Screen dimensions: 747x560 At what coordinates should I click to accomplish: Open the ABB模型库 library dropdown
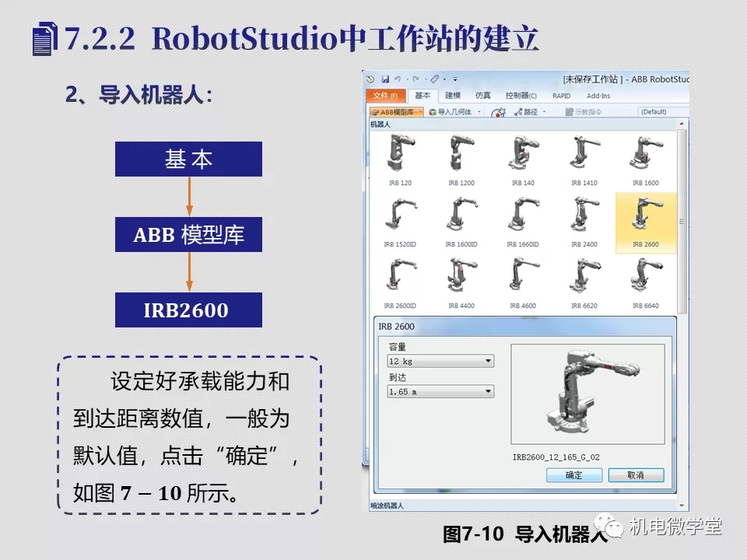point(396,112)
